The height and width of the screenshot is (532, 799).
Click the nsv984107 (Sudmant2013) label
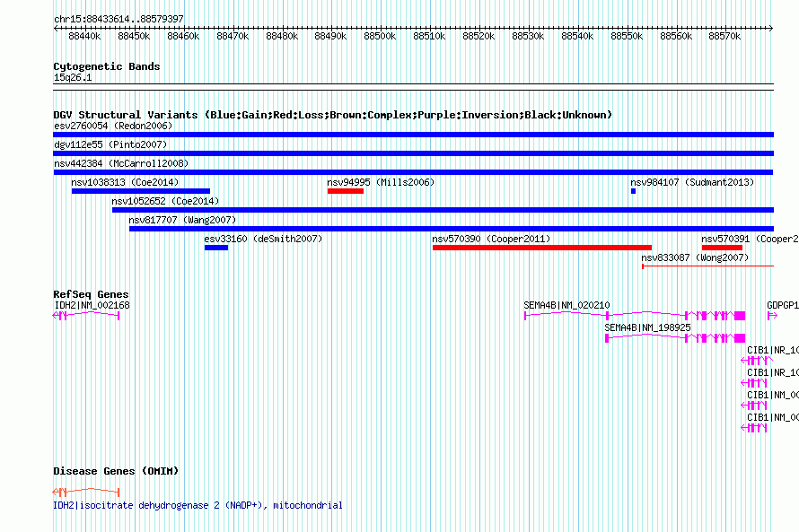[692, 182]
